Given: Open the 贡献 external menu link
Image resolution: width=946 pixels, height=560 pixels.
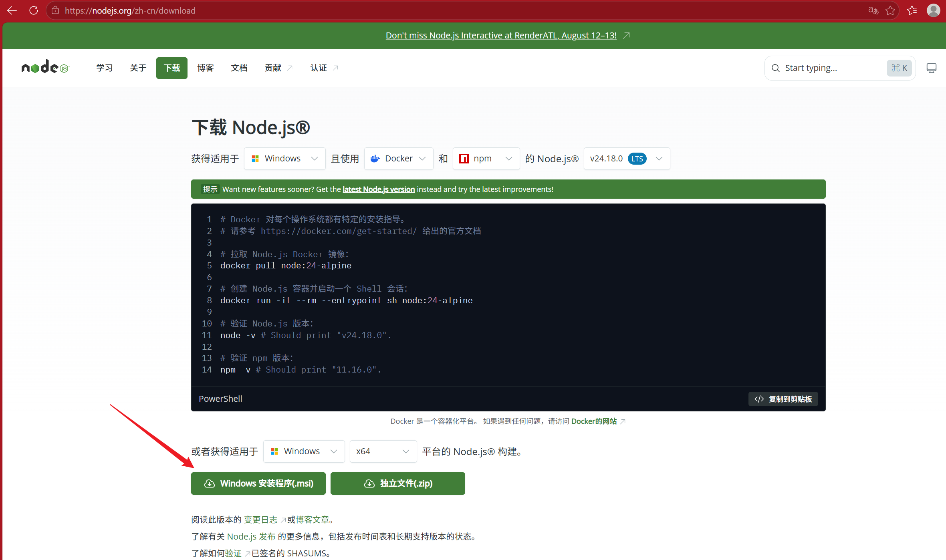Looking at the screenshot, I should point(279,68).
